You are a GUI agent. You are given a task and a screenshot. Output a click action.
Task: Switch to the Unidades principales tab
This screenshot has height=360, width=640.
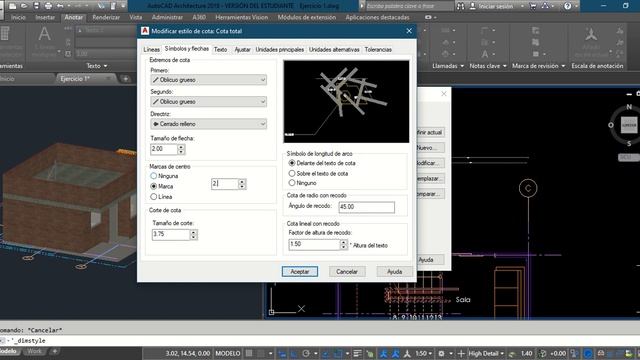click(280, 49)
